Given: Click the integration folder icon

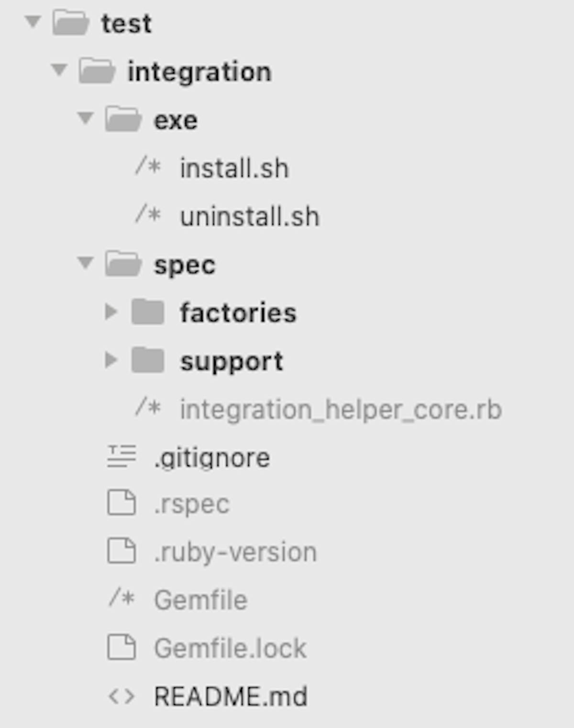Looking at the screenshot, I should [97, 71].
